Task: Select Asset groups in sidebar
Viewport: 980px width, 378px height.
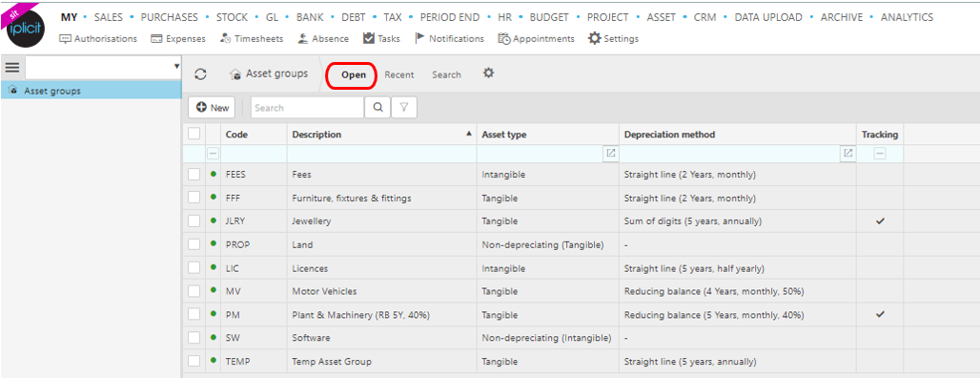Action: click(x=91, y=91)
